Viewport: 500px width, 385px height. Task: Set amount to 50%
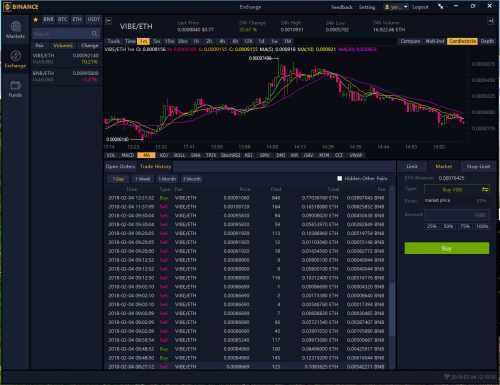pyautogui.click(x=448, y=226)
